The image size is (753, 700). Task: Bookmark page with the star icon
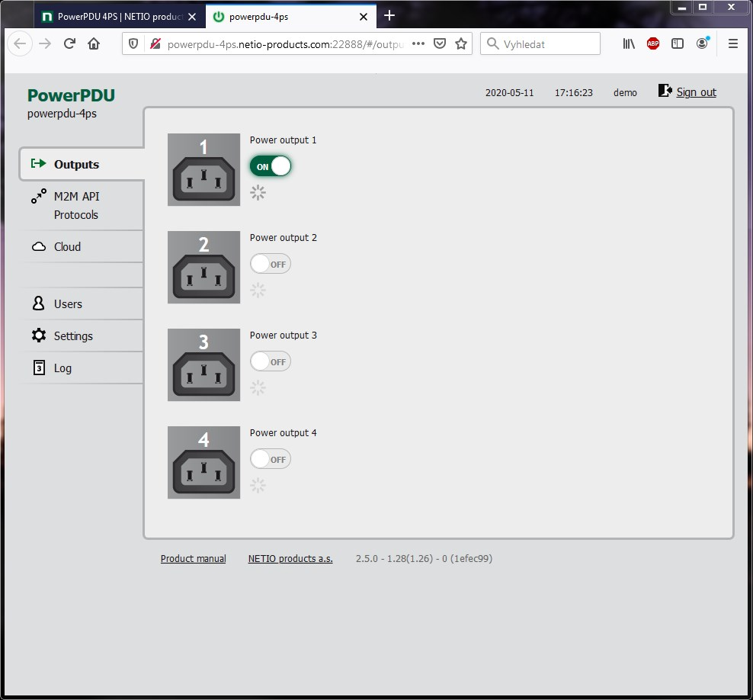pyautogui.click(x=460, y=44)
